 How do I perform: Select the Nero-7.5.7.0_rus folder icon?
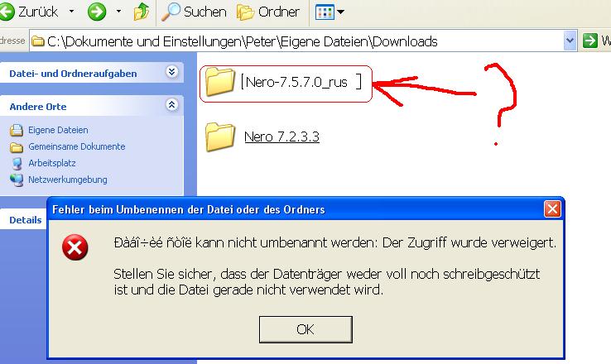219,82
